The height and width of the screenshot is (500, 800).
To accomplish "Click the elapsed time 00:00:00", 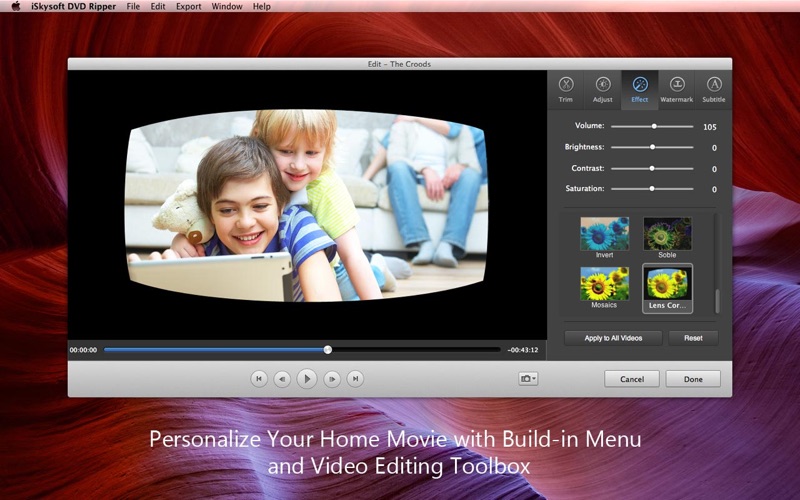I will (x=83, y=350).
